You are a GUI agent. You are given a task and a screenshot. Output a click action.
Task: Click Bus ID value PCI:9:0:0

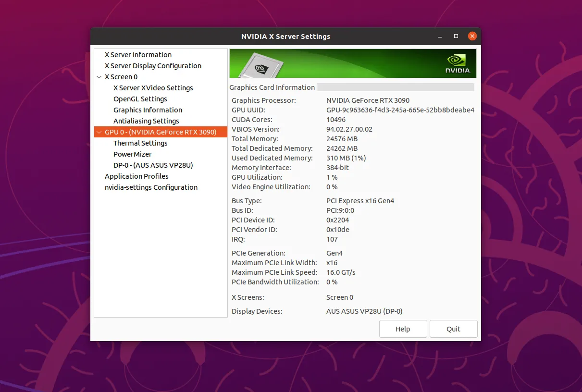click(340, 210)
